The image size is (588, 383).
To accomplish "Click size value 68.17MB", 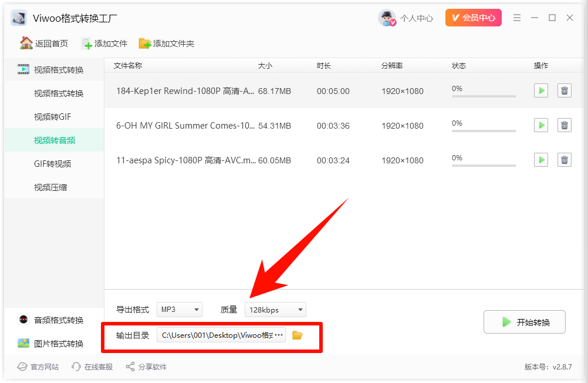I will point(275,91).
